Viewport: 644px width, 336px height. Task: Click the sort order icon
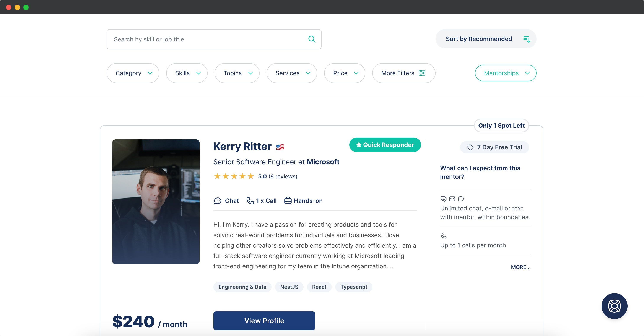527,39
